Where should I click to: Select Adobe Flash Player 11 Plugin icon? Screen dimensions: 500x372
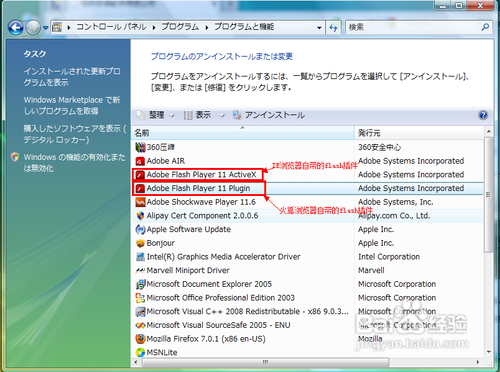click(140, 188)
